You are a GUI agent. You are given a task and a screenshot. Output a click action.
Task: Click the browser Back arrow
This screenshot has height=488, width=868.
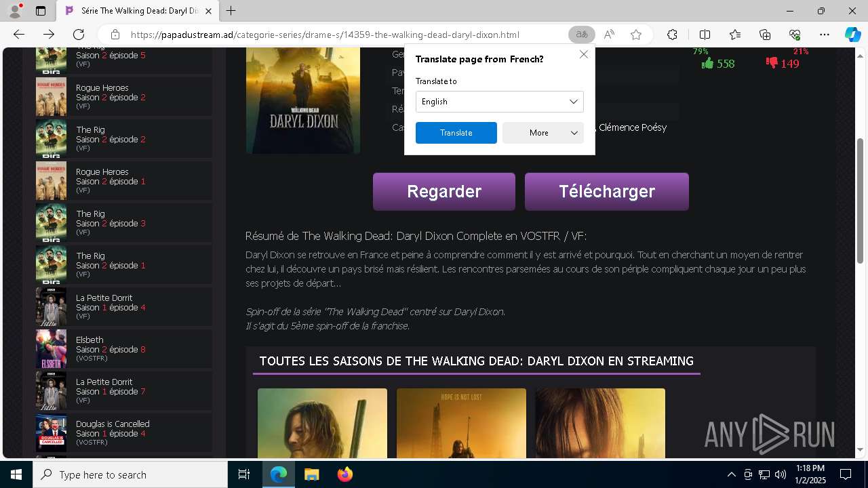click(19, 35)
